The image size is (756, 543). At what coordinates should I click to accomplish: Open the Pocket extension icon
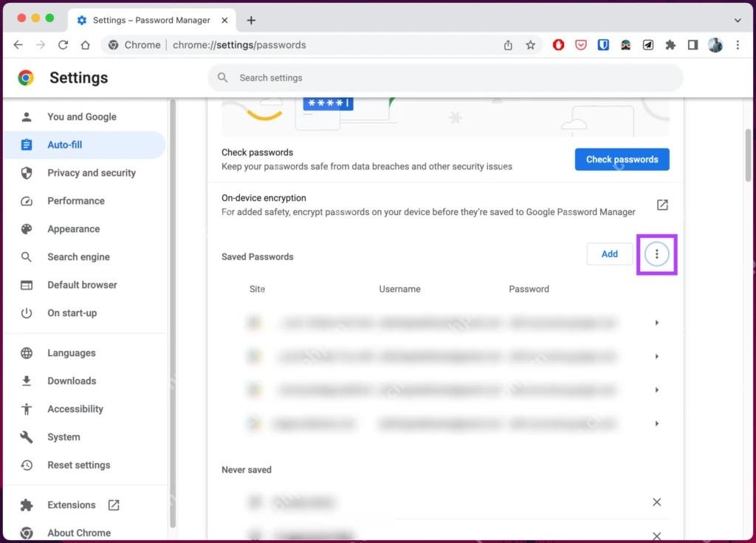(581, 45)
